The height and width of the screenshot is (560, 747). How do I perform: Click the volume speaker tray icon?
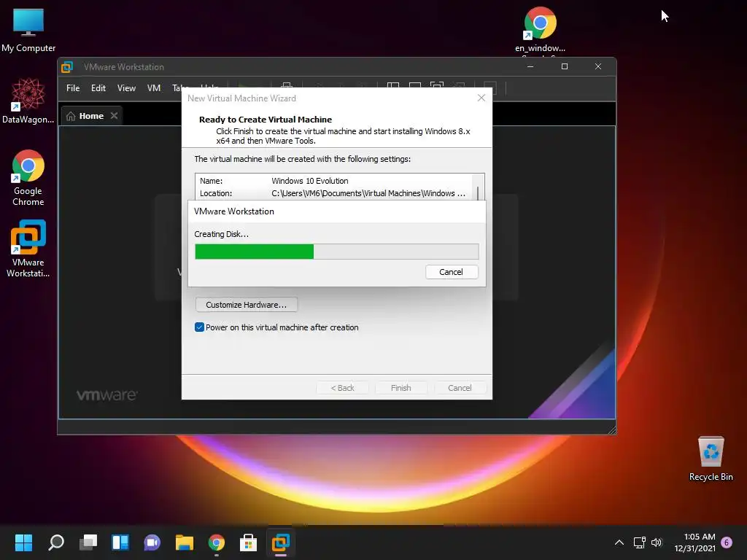coord(657,542)
